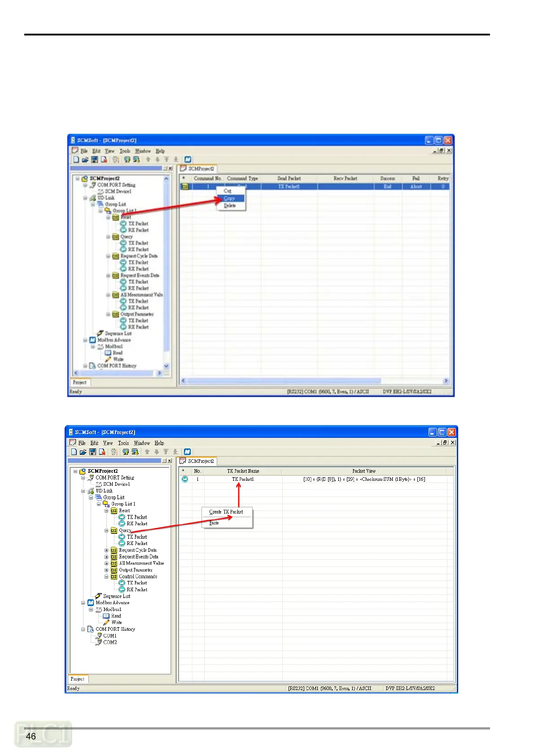
Task: Click move-to-bottom arrow icon in lower toolbar
Action: pyautogui.click(x=175, y=452)
